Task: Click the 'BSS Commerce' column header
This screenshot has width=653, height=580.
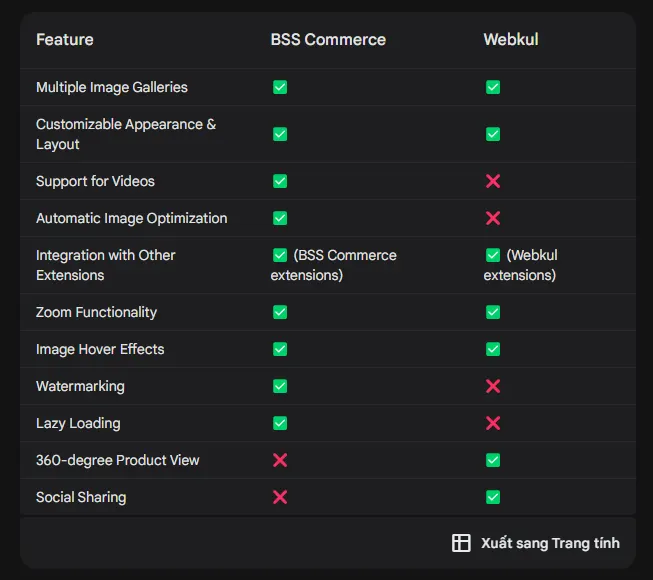Action: tap(328, 40)
